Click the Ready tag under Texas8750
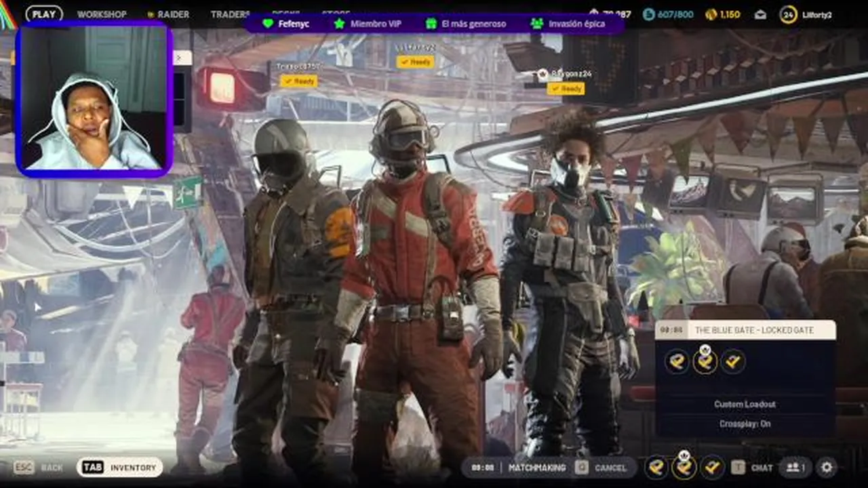The width and height of the screenshot is (868, 488). 298,81
